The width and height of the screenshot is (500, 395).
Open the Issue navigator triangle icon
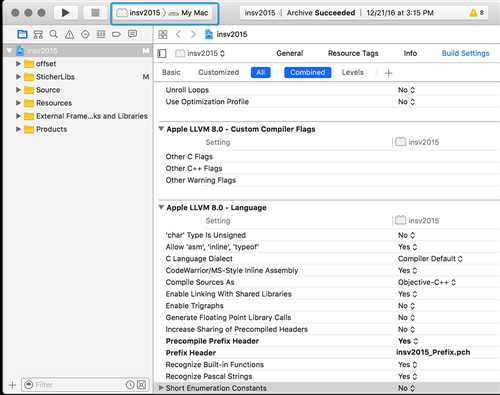69,34
